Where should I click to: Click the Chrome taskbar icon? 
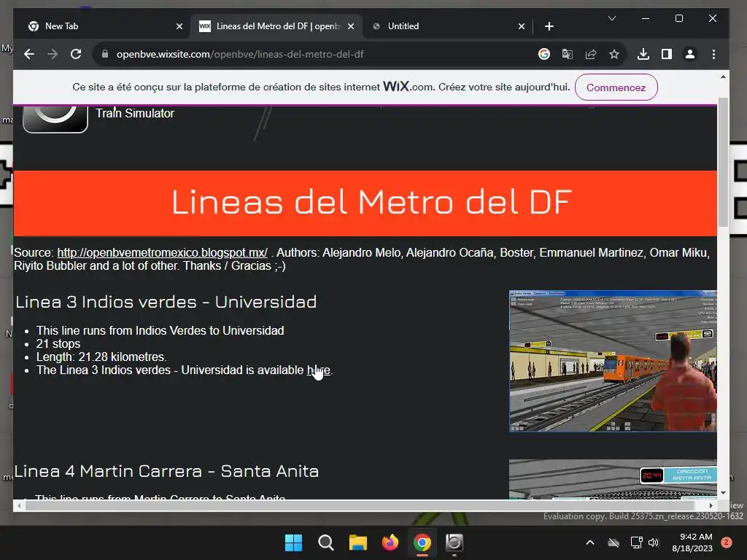coord(422,542)
